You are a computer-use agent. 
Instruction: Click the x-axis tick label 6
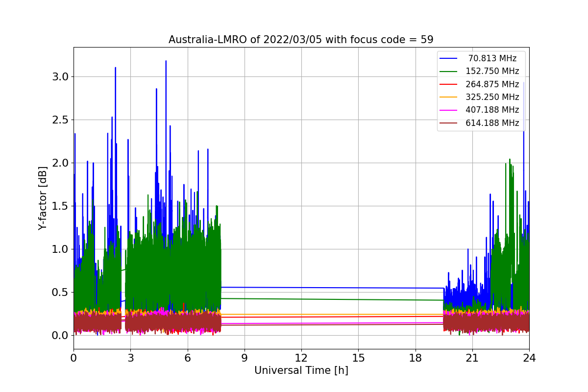click(187, 358)
